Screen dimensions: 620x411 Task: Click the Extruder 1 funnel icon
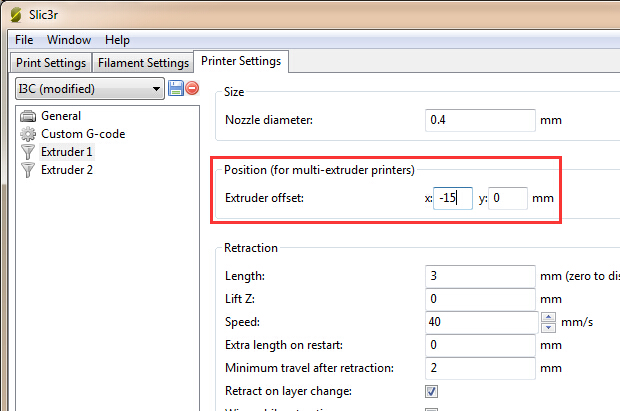28,152
